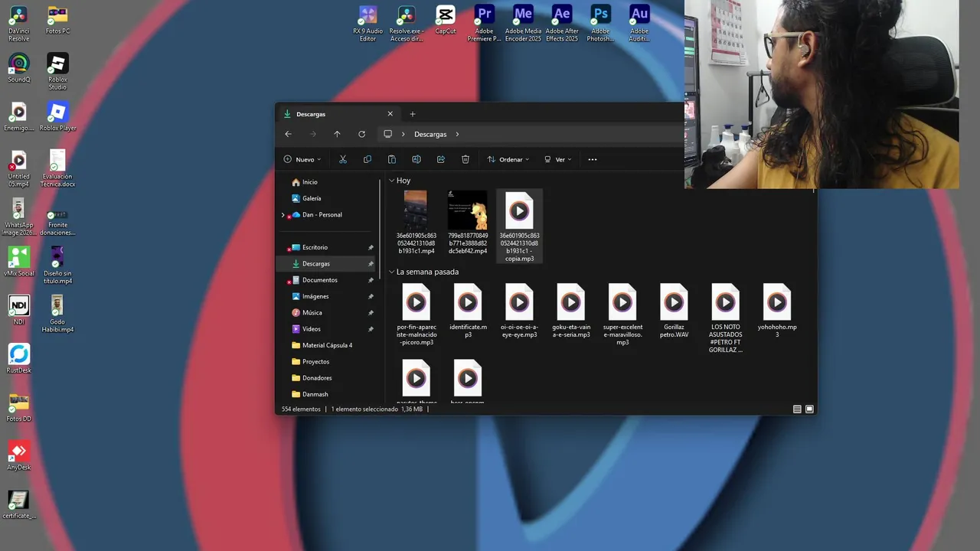Screen dimensions: 980x551
Task: Select Adobe Media Encoder 2025 icon
Action: [x=523, y=24]
